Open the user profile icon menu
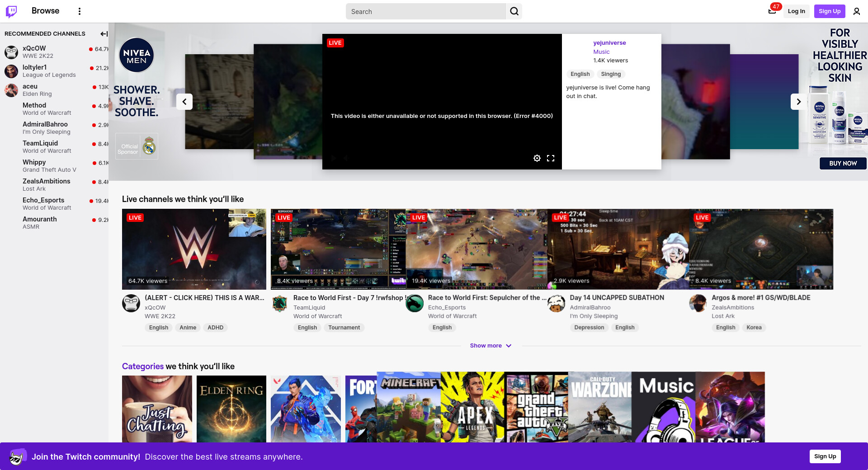The image size is (868, 470). tap(856, 11)
